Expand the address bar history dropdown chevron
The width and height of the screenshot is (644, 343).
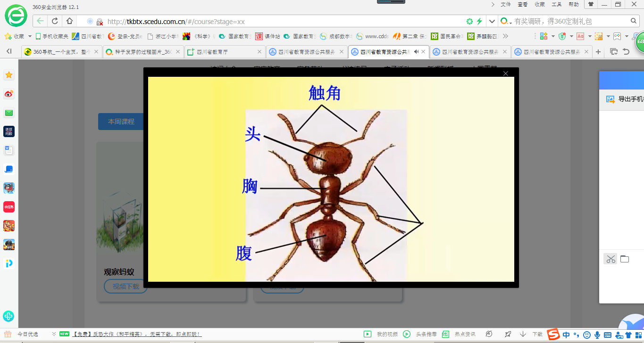(492, 21)
